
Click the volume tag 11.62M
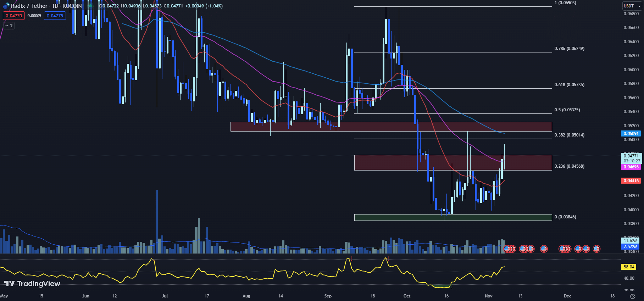coord(631,241)
